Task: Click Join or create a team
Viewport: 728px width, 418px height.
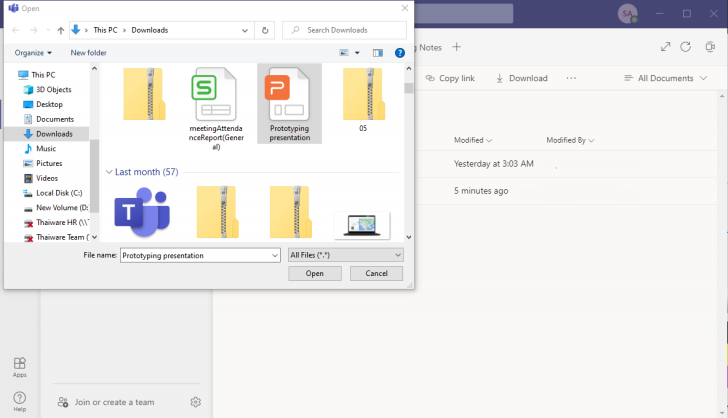Action: 106,402
